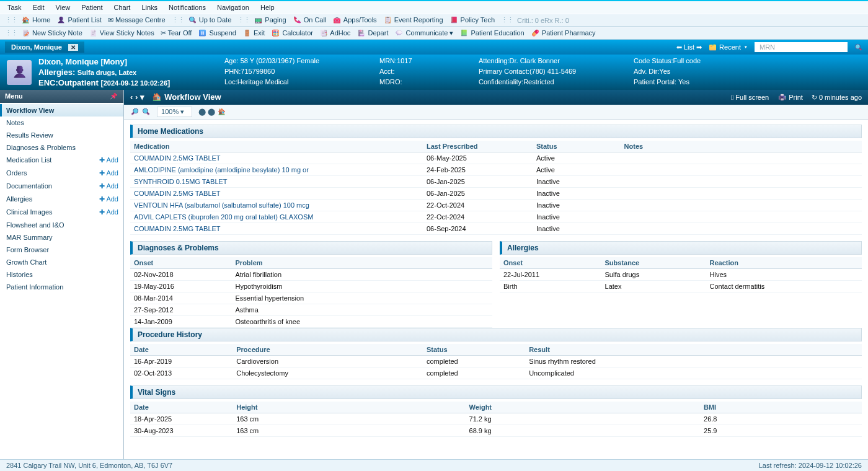
Task: Open the 100% zoom level dropdown
Action: [174, 112]
